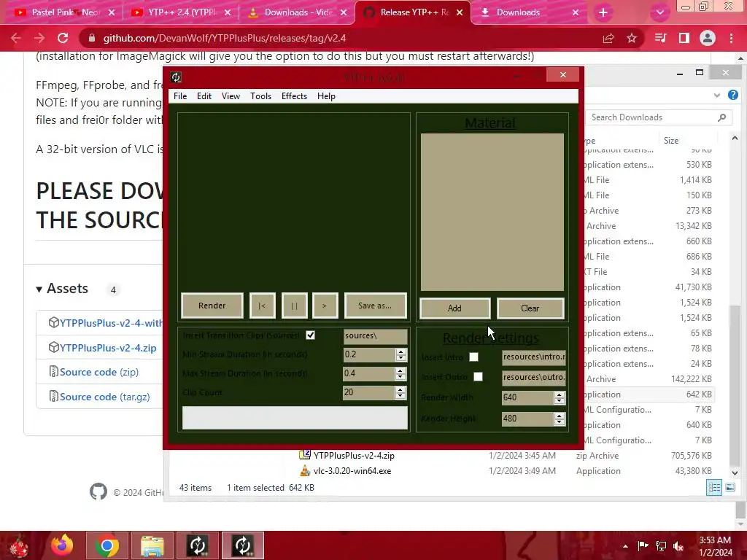Download Source code (tar.gz) link
Viewport: 747px width, 560px height.
click(105, 397)
